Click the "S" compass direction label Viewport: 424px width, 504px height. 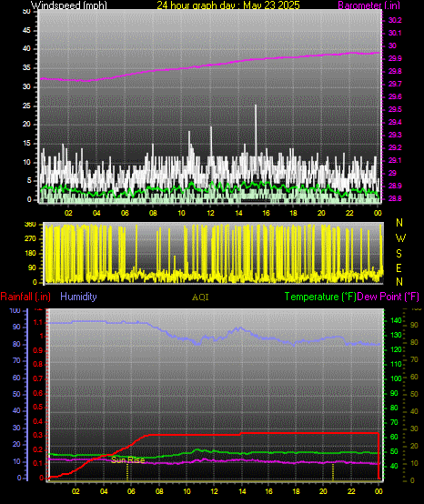click(399, 254)
